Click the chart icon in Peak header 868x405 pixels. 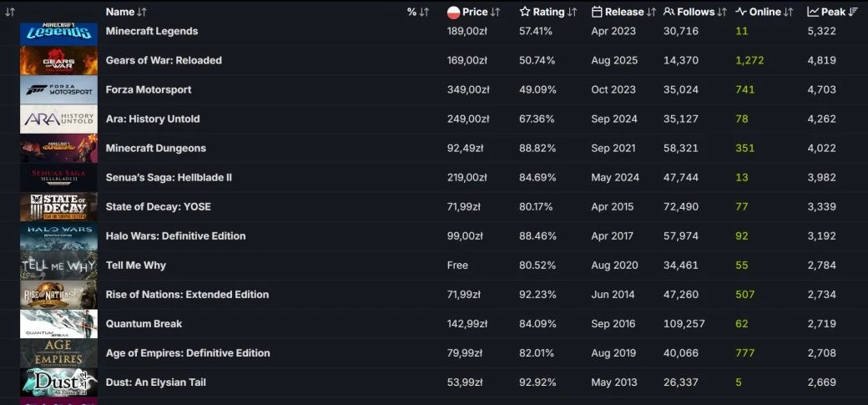[x=812, y=12]
